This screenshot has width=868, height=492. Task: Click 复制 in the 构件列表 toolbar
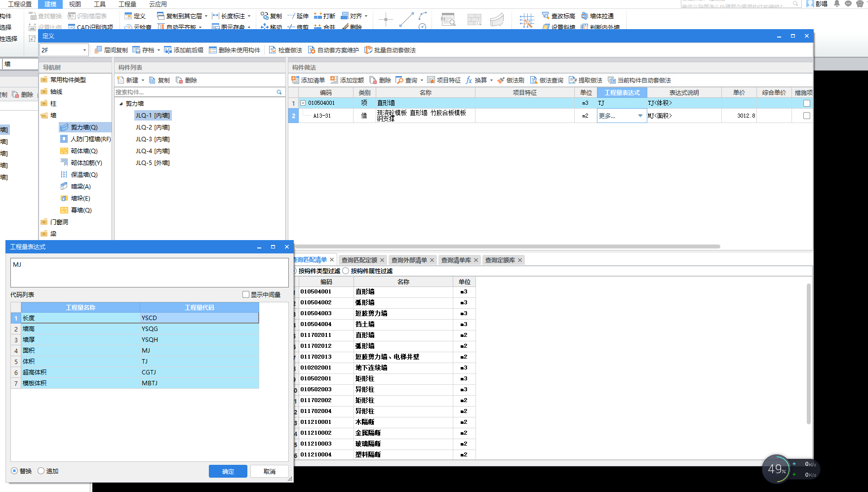[159, 80]
